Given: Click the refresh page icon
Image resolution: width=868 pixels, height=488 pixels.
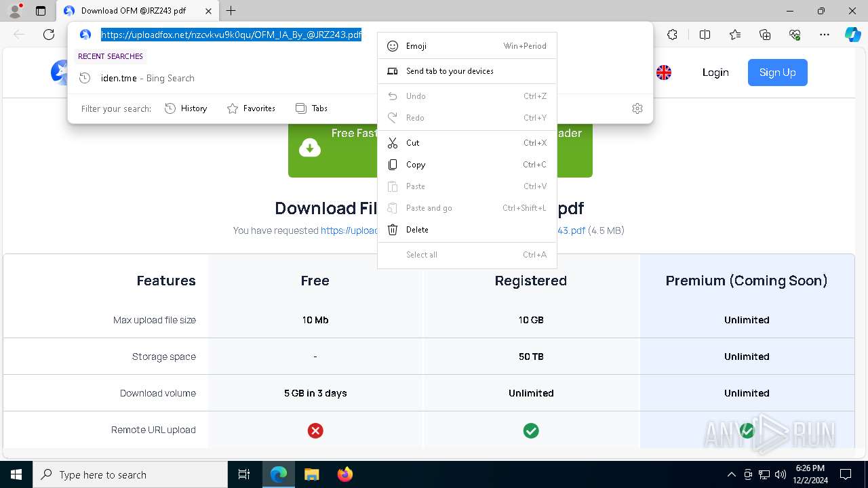Looking at the screenshot, I should (49, 35).
